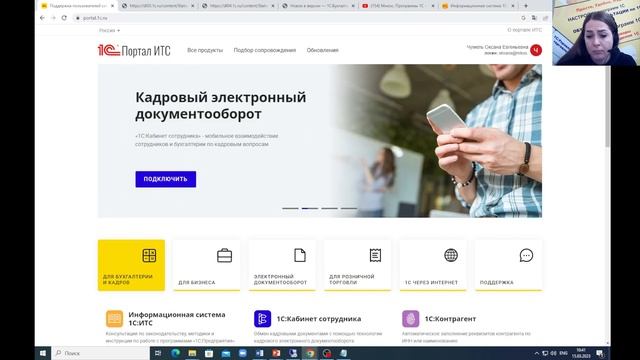640x360 pixels.
Task: Open the Для бухгалтерии и кадров tile
Action: (131, 265)
